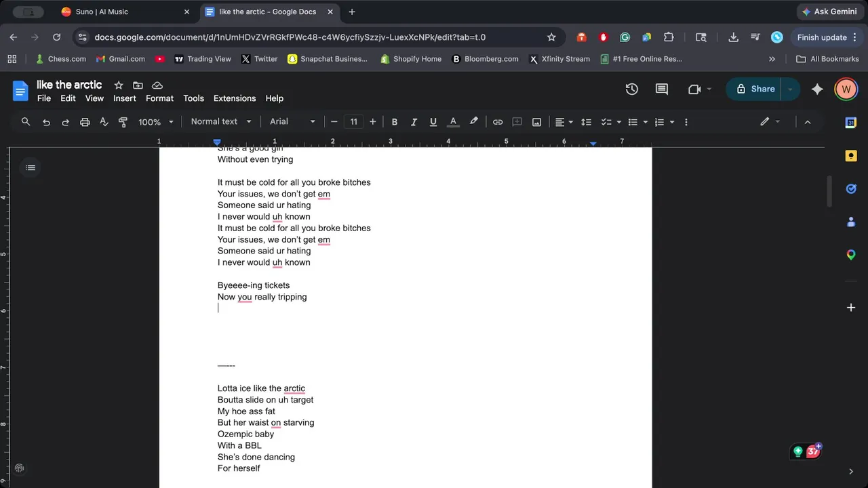
Task: Open the editing mode pencil dropdown
Action: point(770,122)
